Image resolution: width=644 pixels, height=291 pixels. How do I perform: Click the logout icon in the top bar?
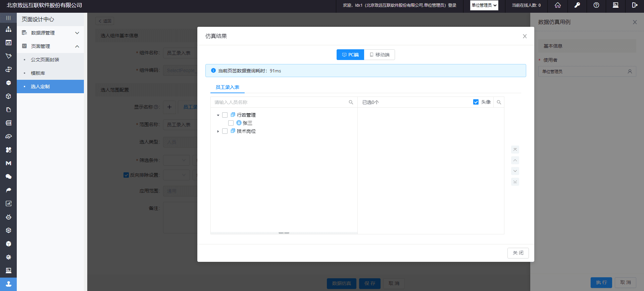click(x=635, y=5)
